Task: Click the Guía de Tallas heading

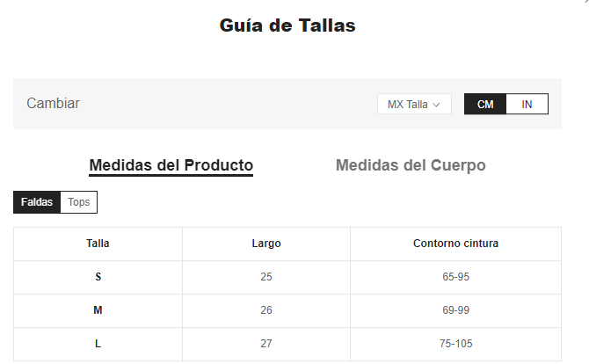Action: click(x=287, y=25)
